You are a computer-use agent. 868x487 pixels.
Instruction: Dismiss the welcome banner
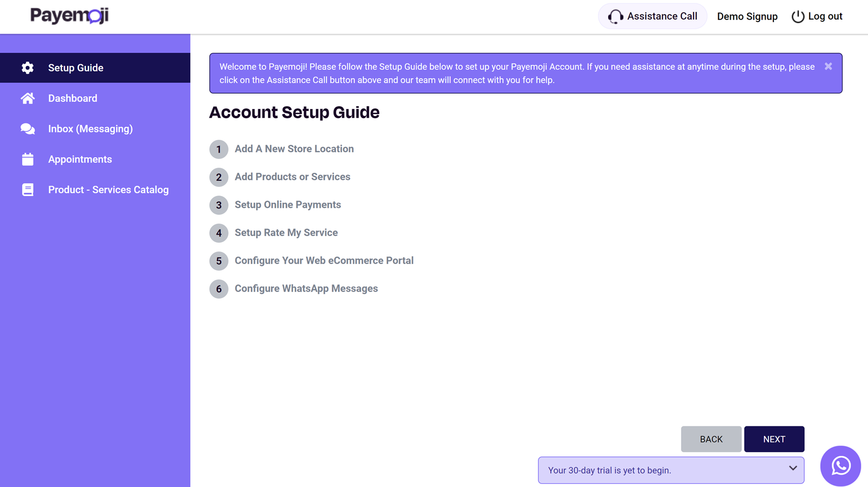pos(828,66)
